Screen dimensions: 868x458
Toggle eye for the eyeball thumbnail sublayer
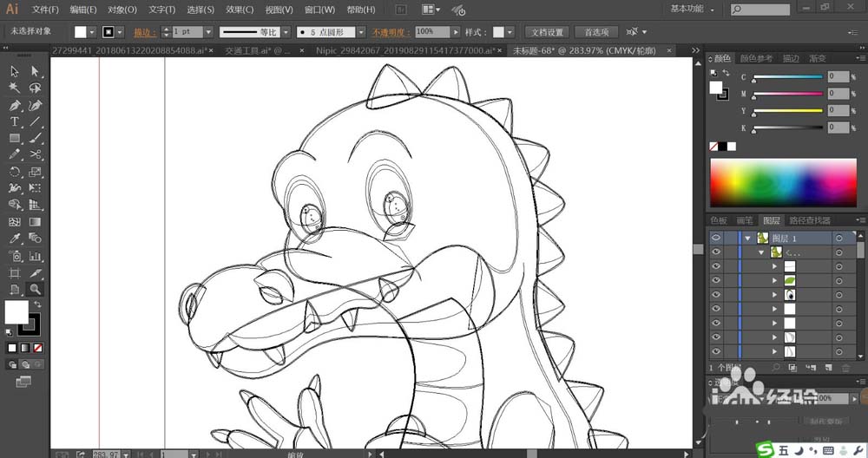[x=716, y=295]
